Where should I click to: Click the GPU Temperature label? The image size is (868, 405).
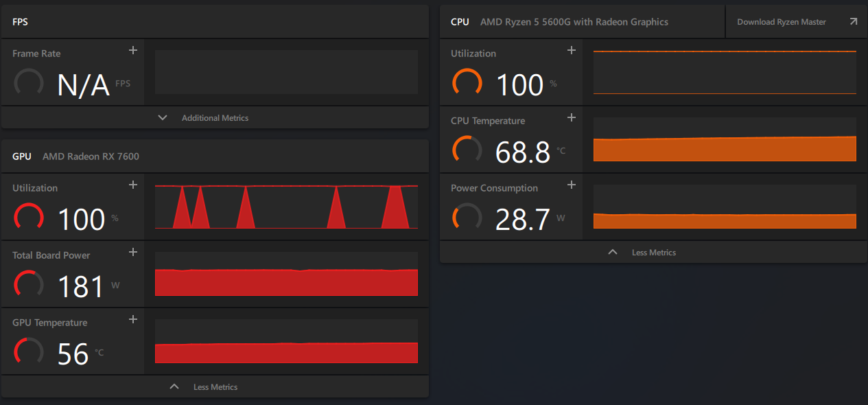[50, 323]
